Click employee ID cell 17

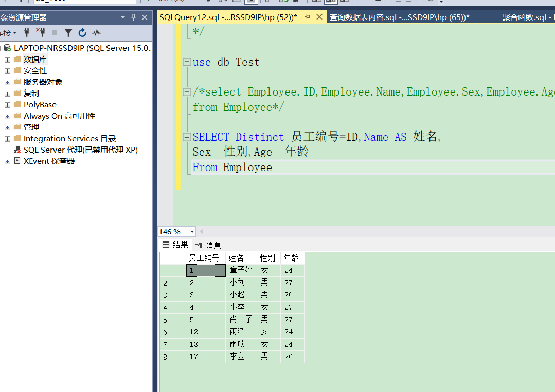(206, 357)
